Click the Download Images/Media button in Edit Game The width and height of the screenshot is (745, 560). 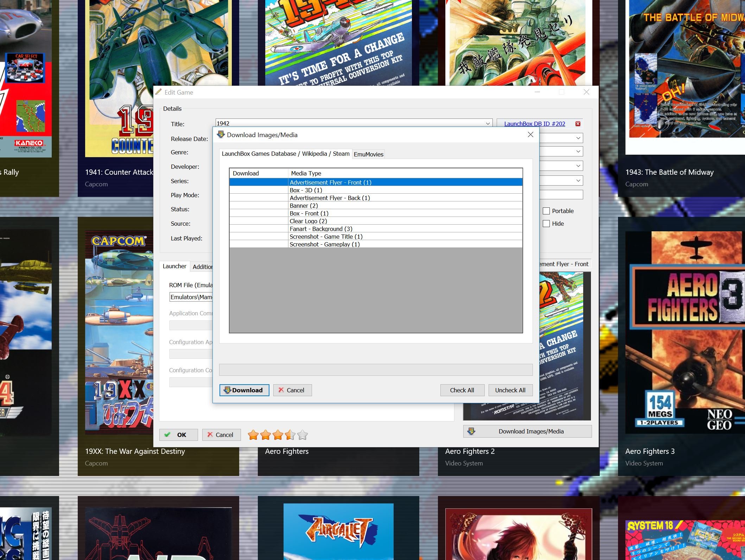point(527,431)
